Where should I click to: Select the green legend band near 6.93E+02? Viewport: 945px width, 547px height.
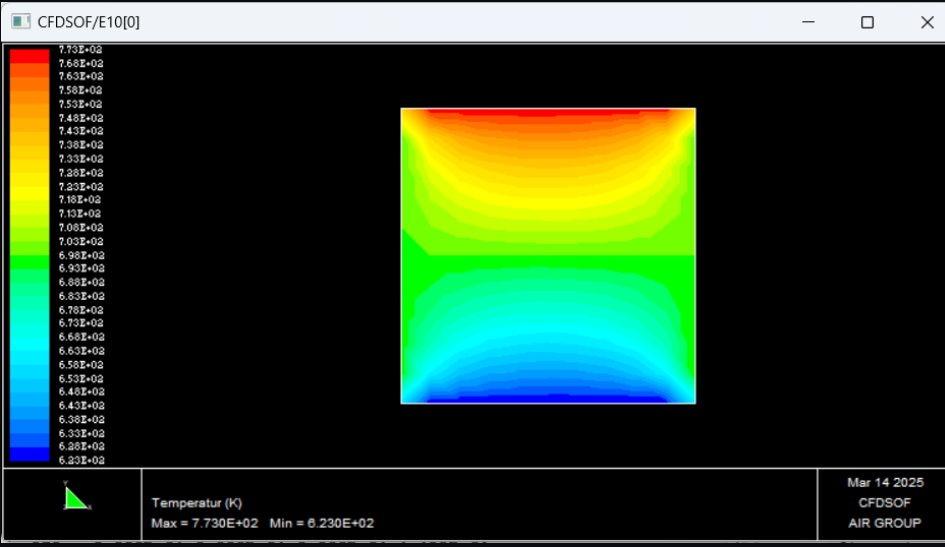click(x=29, y=269)
